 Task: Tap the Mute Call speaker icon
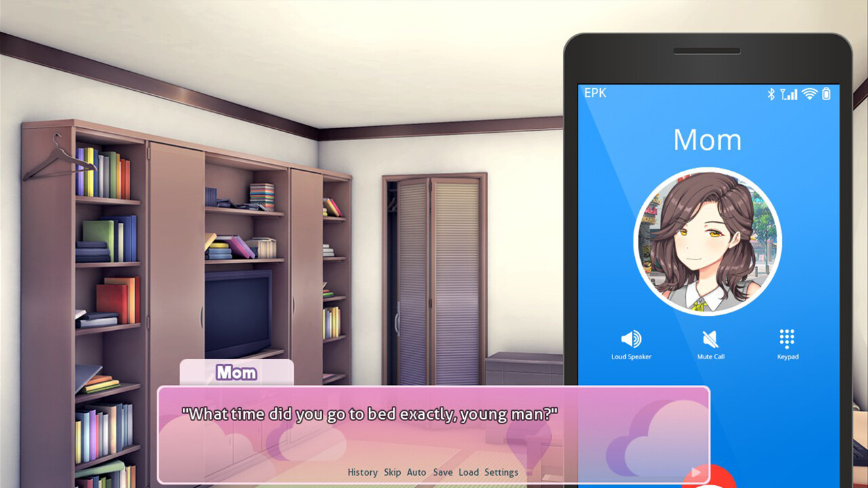pos(710,339)
